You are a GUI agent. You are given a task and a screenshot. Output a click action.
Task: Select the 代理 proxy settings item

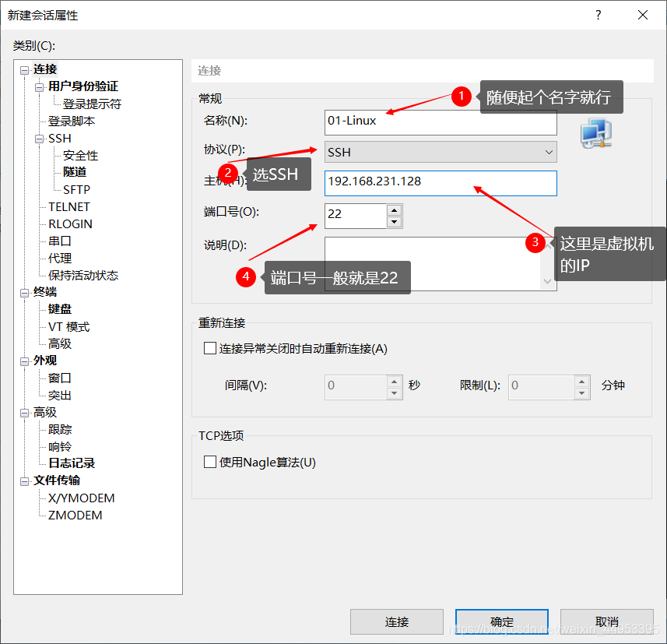(x=59, y=258)
